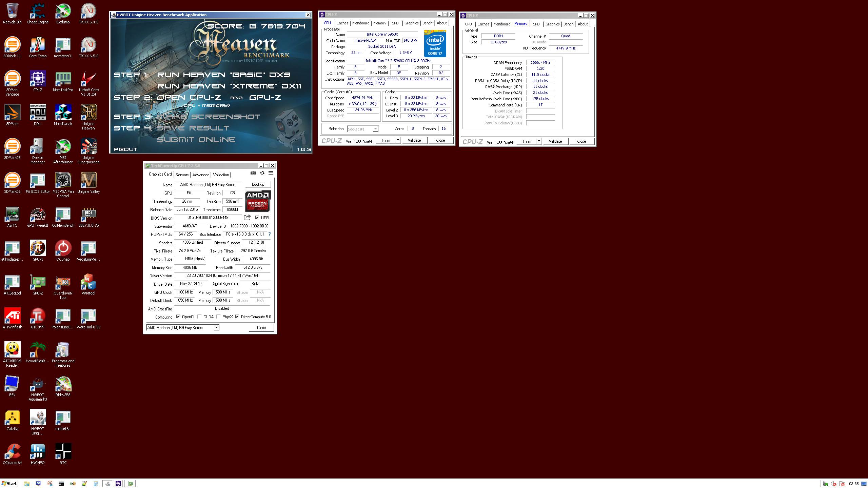The image size is (868, 488).
Task: Click the Core Voltage 1.348 V value
Action: pyautogui.click(x=405, y=53)
